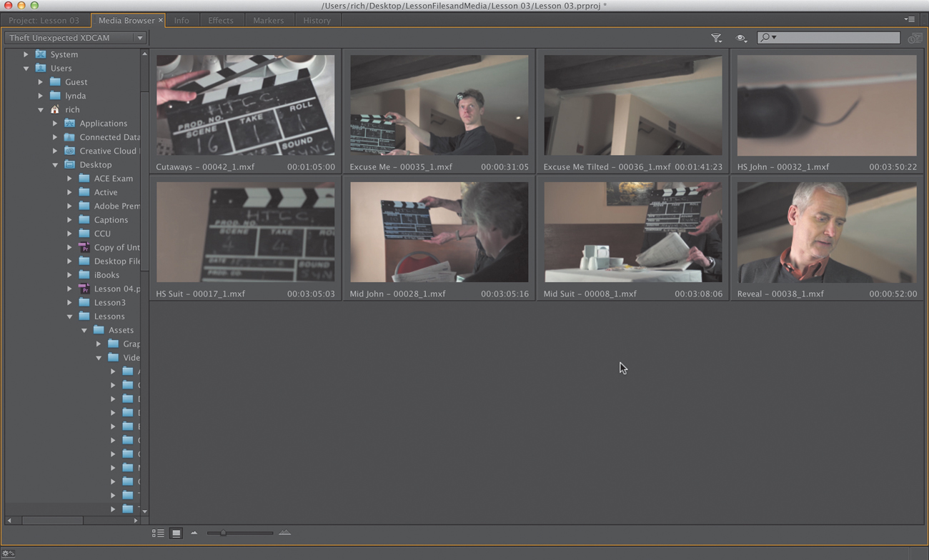Select the Excuse Me - 00035_1.mxf clip
The width and height of the screenshot is (929, 560).
click(439, 105)
